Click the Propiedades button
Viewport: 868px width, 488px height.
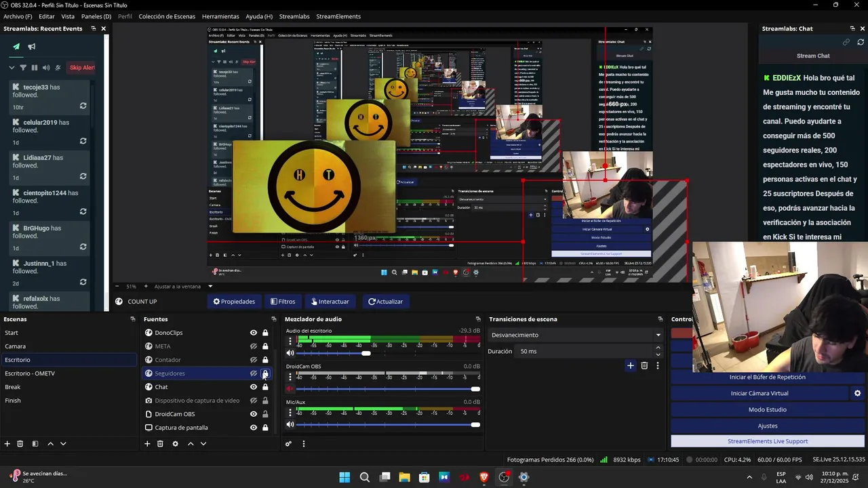tap(234, 302)
